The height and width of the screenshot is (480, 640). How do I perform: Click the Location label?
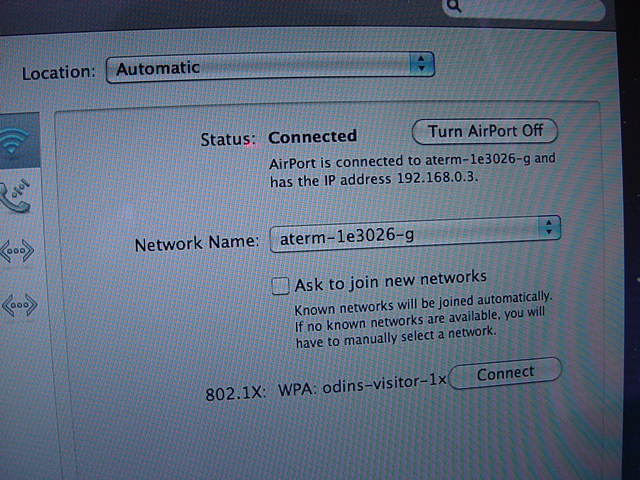click(58, 73)
